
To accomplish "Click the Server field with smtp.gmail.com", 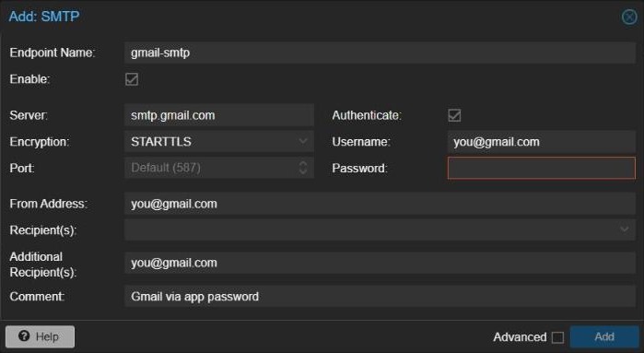I will [219, 115].
